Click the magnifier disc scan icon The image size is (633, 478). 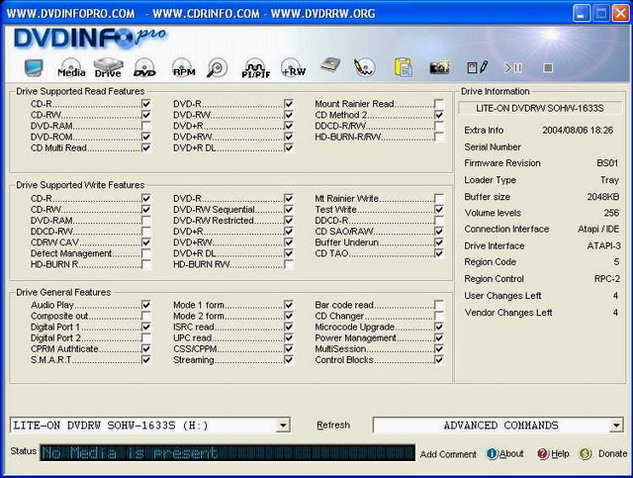[x=217, y=67]
